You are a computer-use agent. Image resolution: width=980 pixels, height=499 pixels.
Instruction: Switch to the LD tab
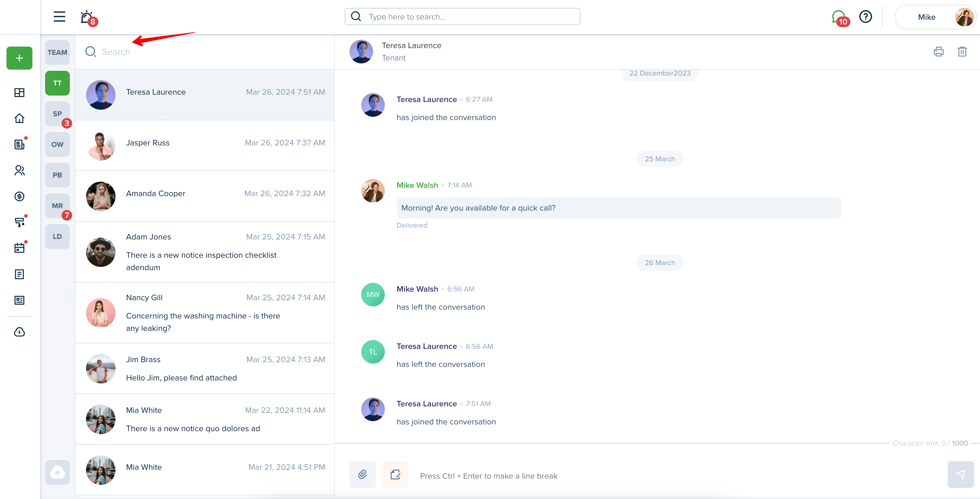point(57,237)
